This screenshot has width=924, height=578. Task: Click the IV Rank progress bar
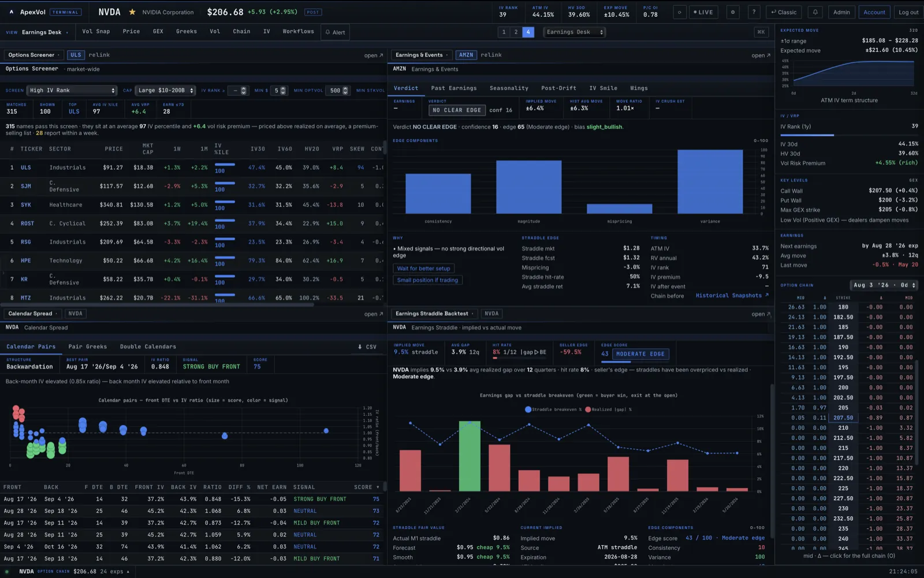807,135
